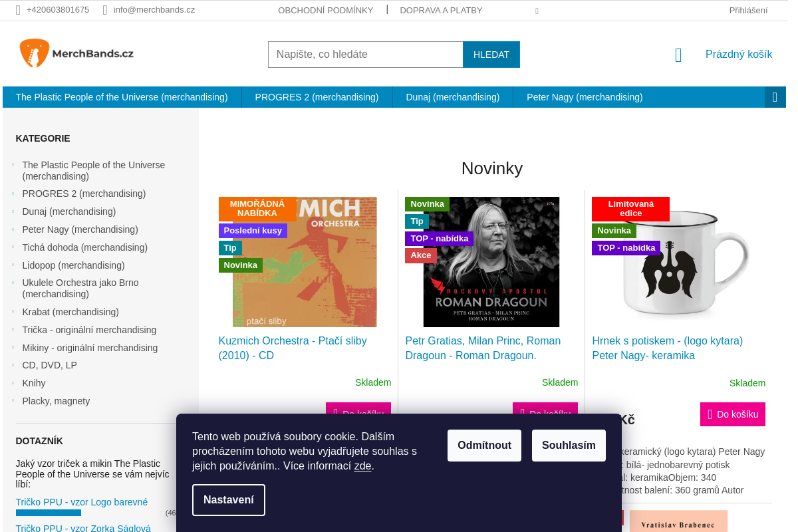798x532 pixels.
Task: Select Plastic People of the Universe navbar tab
Action: click(122, 97)
